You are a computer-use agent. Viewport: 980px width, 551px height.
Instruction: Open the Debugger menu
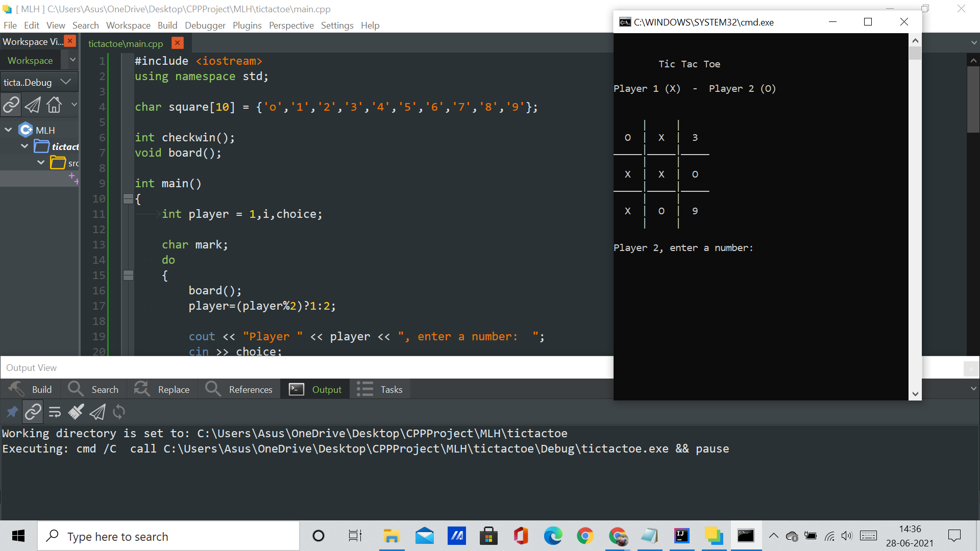click(205, 26)
